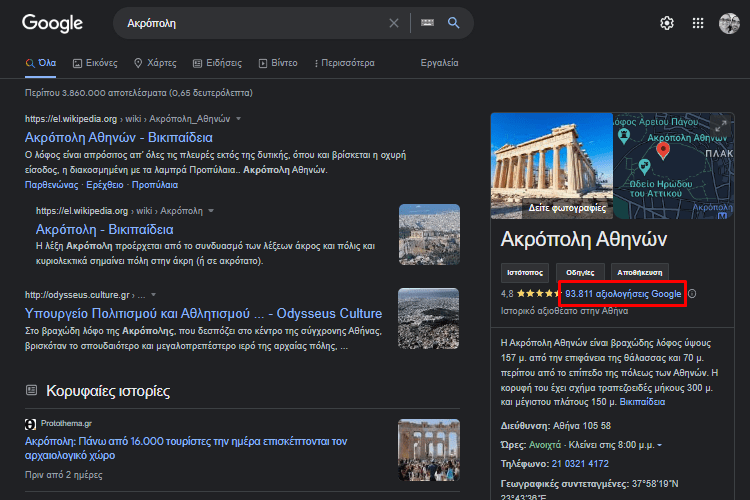
Task: Open the Google apps grid
Action: click(x=698, y=23)
